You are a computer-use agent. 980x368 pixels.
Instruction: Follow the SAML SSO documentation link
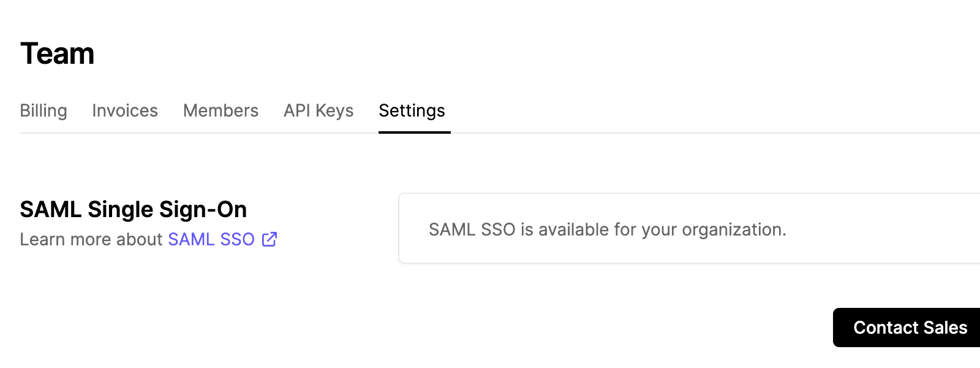coord(211,239)
